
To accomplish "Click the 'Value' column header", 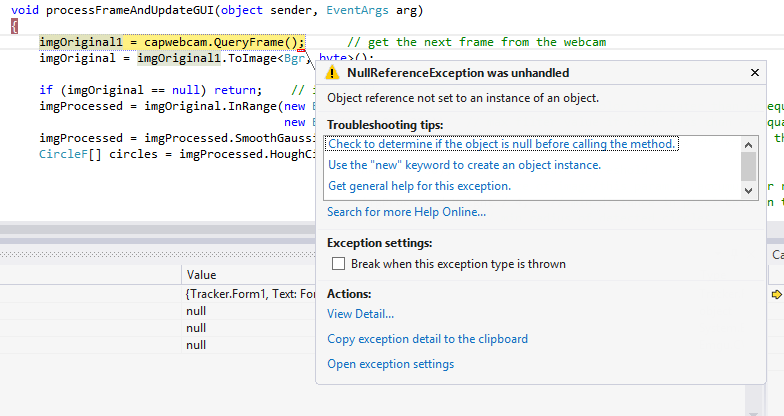I will tap(202, 274).
